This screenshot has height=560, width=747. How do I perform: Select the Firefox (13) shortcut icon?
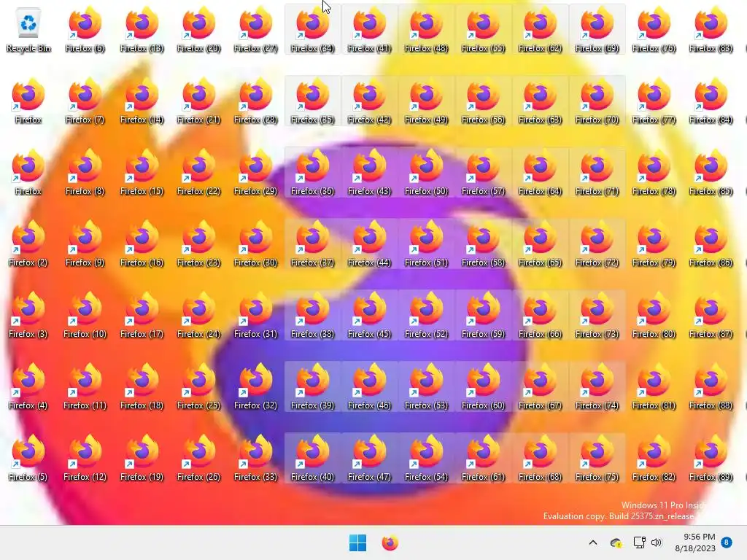(142, 29)
